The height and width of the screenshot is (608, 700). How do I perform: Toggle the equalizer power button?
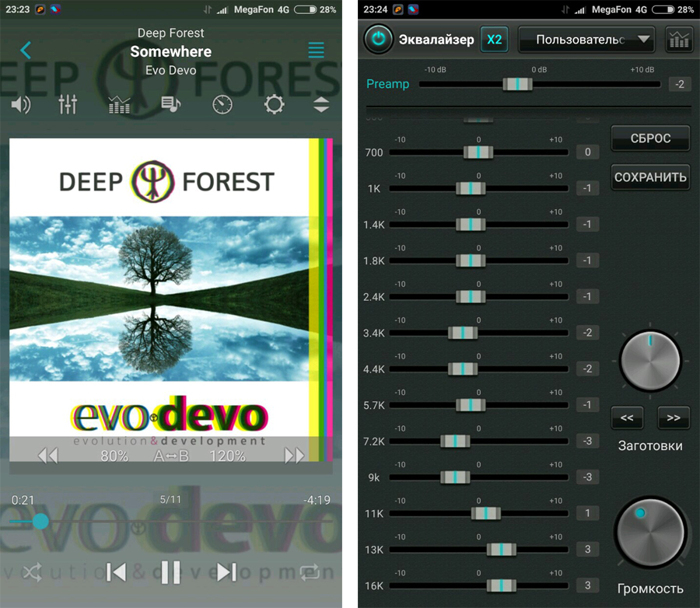pos(378,40)
